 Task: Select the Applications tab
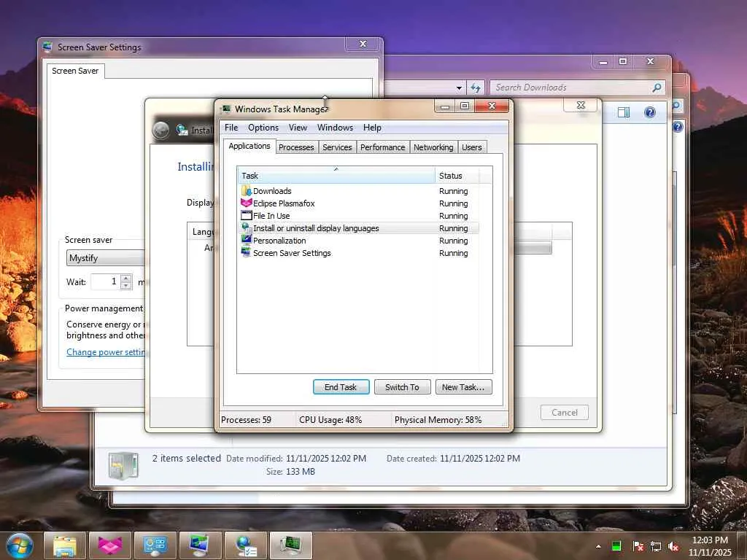click(249, 146)
